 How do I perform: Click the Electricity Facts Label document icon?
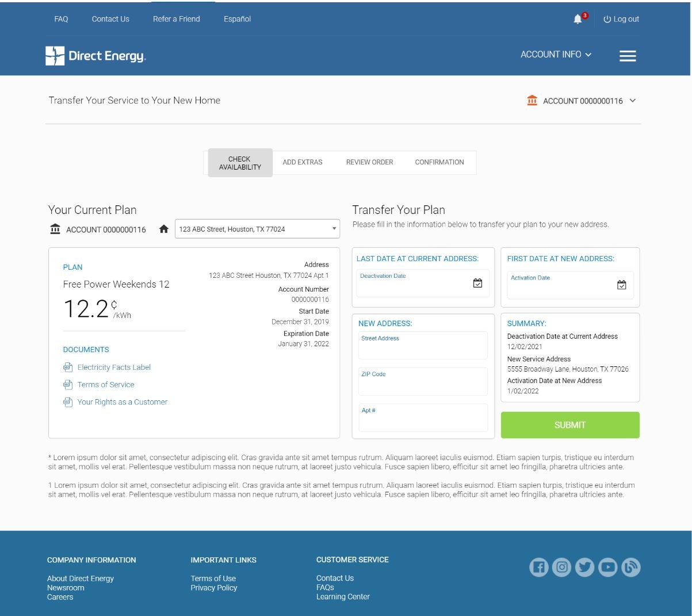68,367
